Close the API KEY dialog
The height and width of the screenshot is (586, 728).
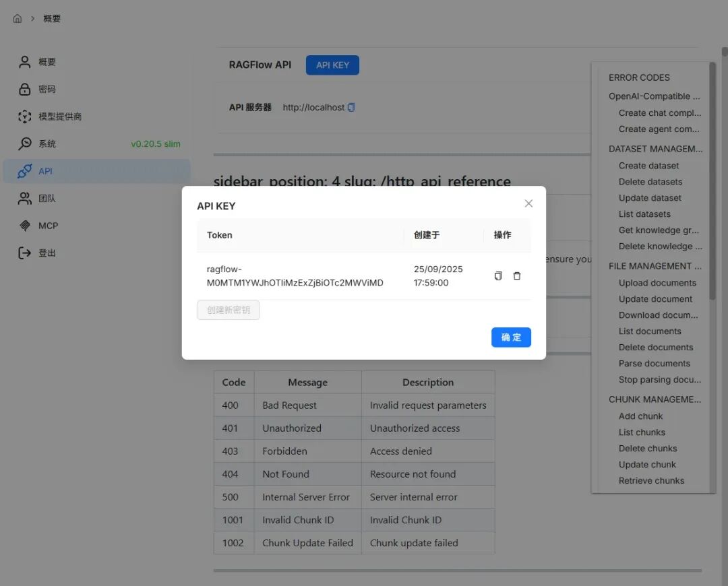(528, 203)
